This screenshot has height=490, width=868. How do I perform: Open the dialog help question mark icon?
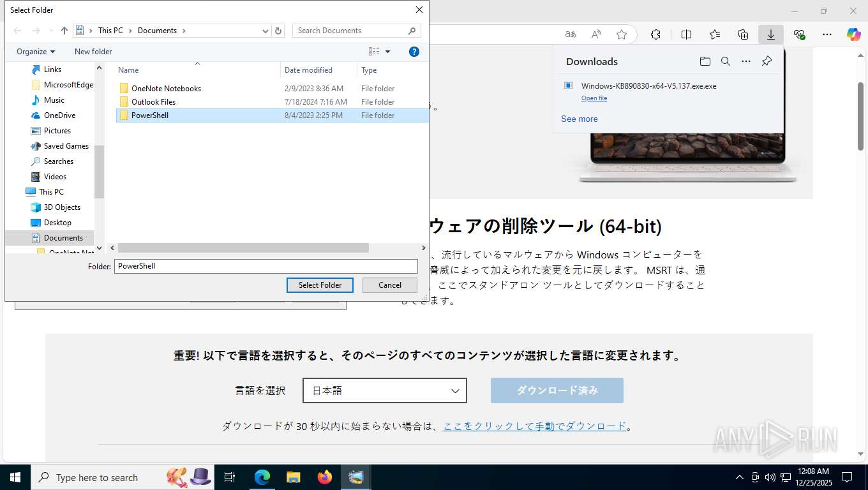click(x=414, y=52)
